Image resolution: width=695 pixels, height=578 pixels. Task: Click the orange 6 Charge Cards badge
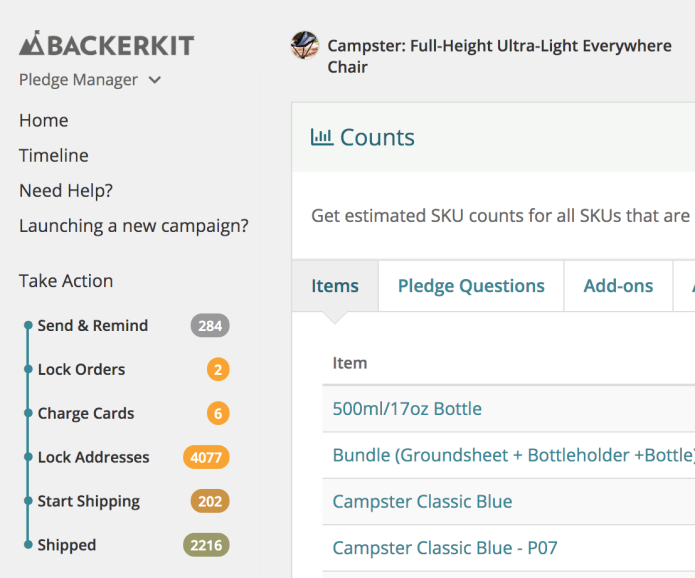click(x=218, y=413)
